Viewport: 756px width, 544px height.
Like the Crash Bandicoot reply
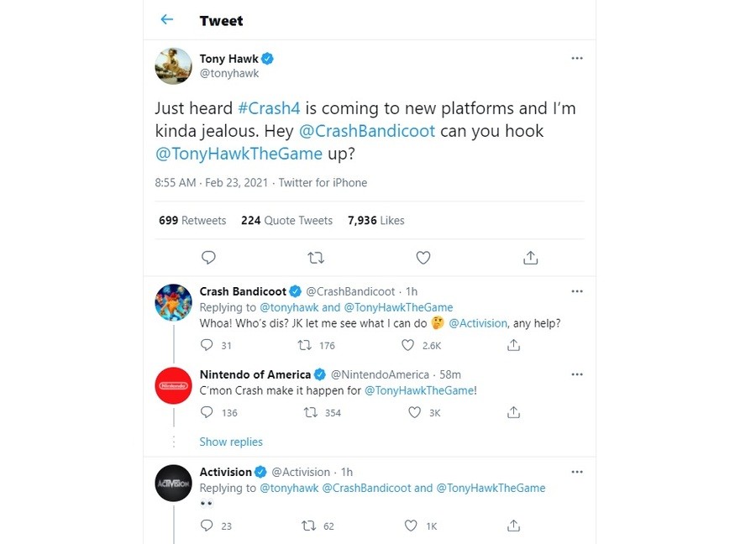[x=408, y=345]
